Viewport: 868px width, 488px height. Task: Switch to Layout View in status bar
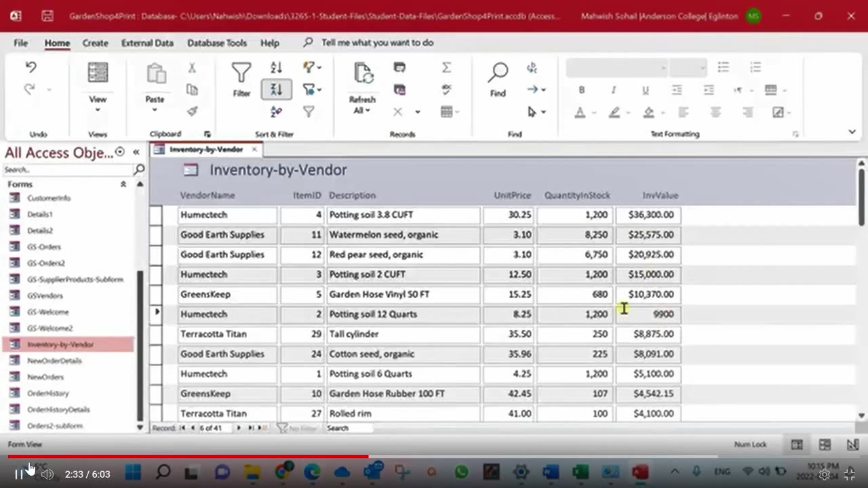coord(825,445)
